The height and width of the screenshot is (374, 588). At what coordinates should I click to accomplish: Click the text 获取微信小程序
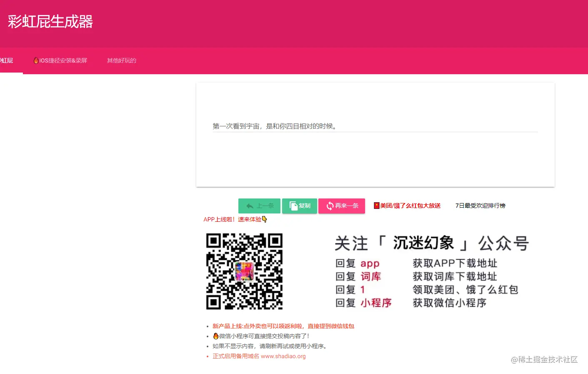[x=450, y=303]
